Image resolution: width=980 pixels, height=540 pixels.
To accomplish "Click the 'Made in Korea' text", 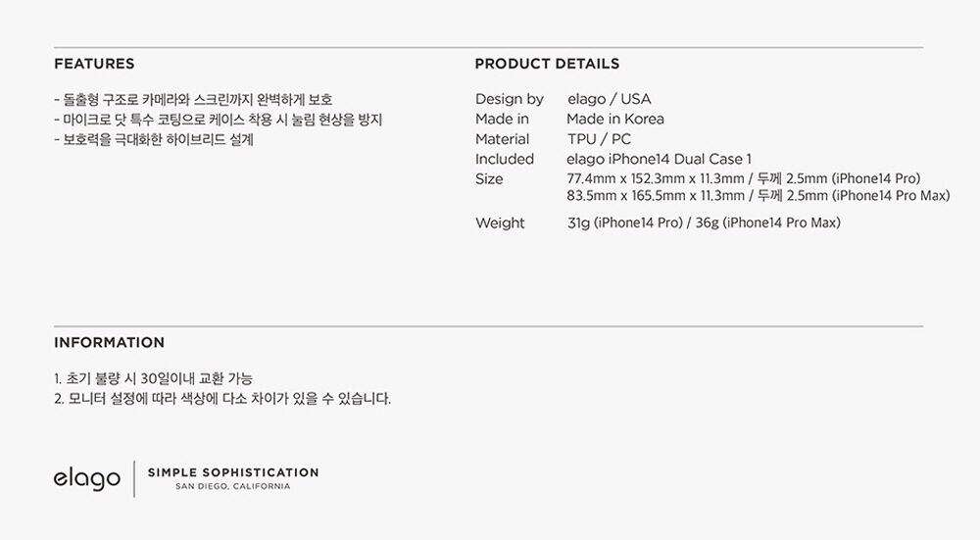I will click(x=615, y=119).
